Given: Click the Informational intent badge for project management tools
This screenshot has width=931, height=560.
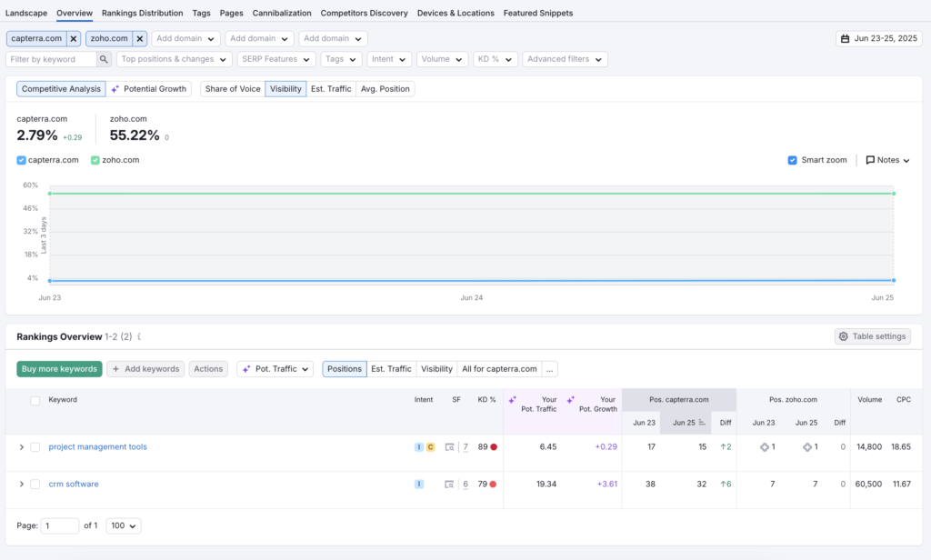Looking at the screenshot, I should click(x=419, y=447).
